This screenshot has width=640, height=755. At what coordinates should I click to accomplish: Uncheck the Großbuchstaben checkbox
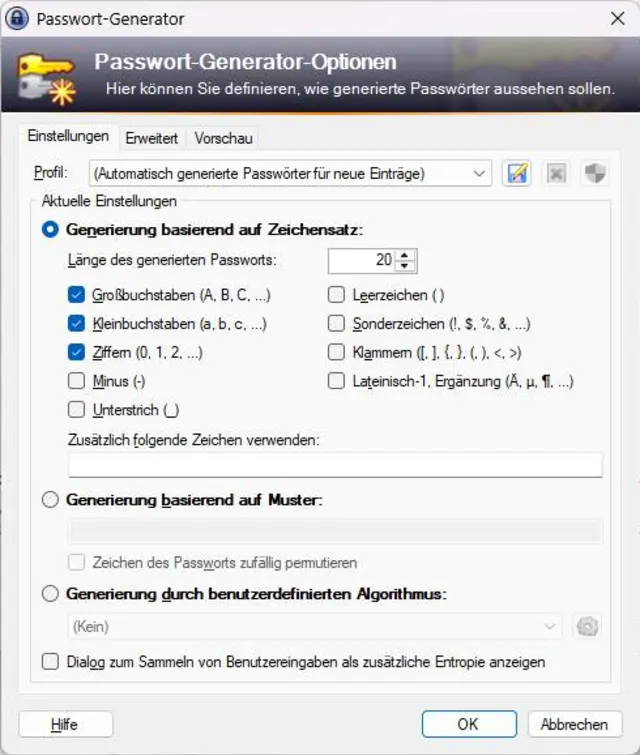tap(76, 295)
